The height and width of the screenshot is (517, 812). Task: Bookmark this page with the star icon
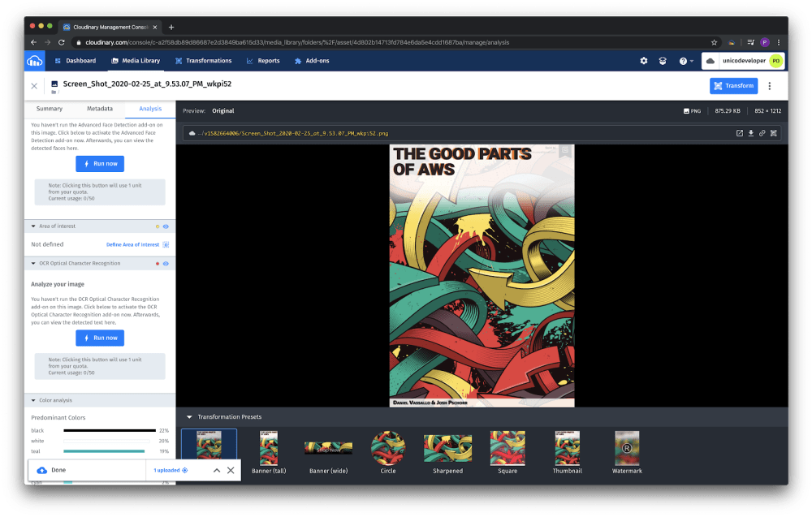[x=714, y=42]
